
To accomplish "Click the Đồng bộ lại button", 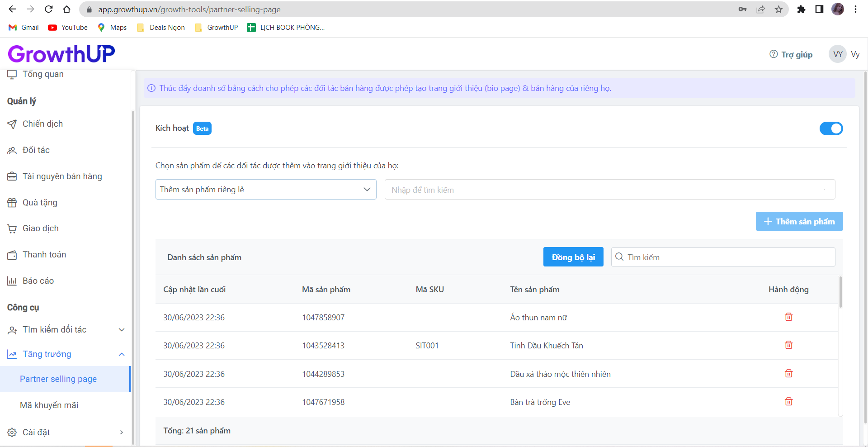I will (x=573, y=257).
